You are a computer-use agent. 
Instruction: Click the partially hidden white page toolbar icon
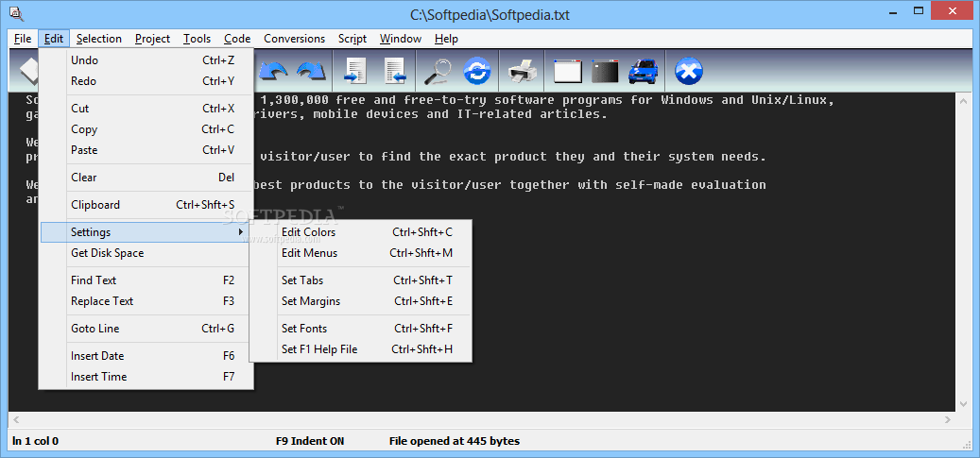click(28, 71)
